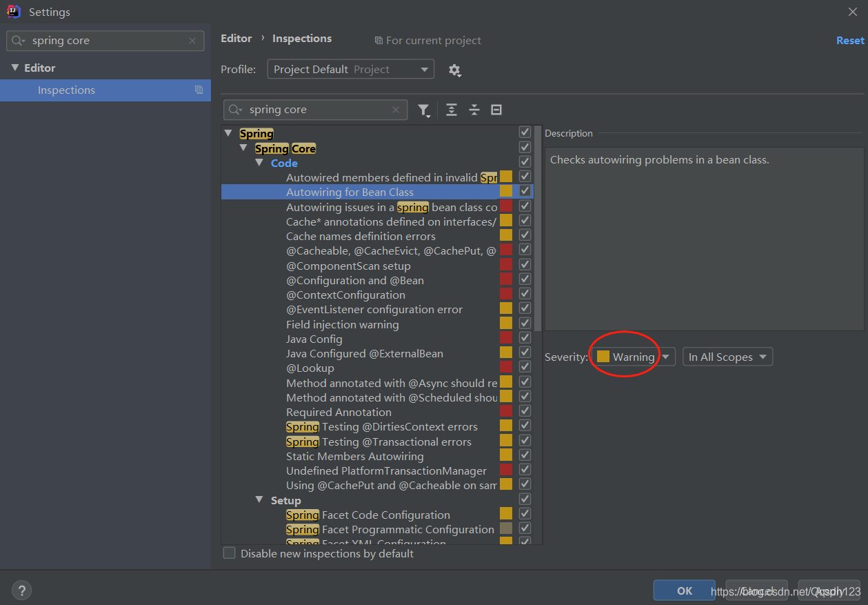Click the copy icon next to Inspections
The height and width of the screenshot is (605, 868).
(x=199, y=90)
